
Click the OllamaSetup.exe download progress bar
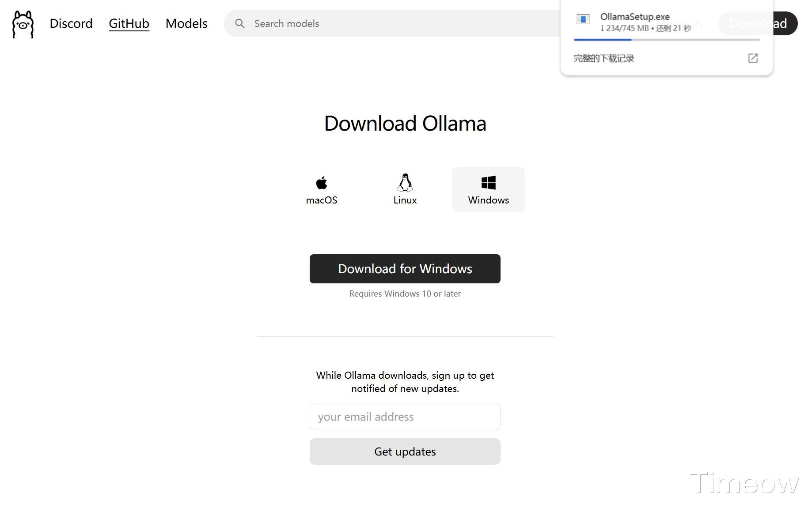(666, 40)
